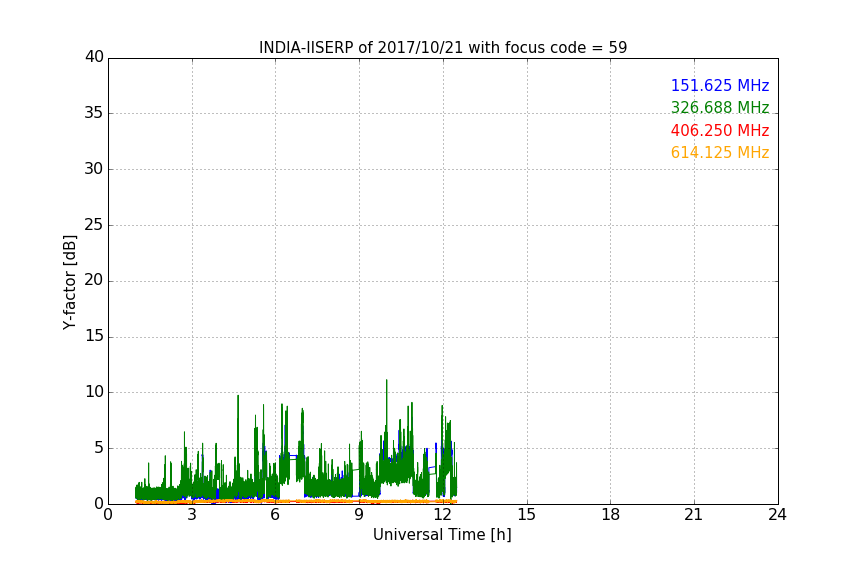The height and width of the screenshot is (576, 864).
Task: Click the x-axis tick label 21
Action: pos(694,515)
